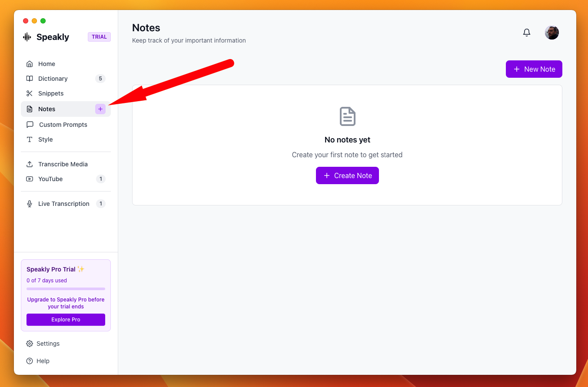Screen dimensions: 588x387
Task: Click the notification bell icon
Action: pyautogui.click(x=526, y=32)
